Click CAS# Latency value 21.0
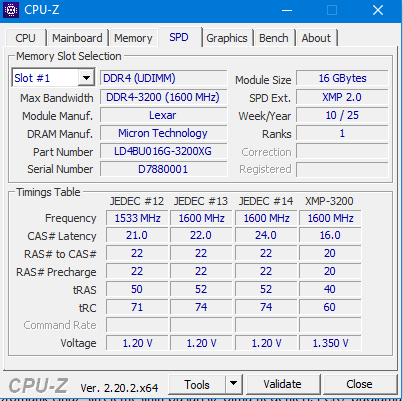Image resolution: width=403 pixels, height=401 pixels. 137,235
